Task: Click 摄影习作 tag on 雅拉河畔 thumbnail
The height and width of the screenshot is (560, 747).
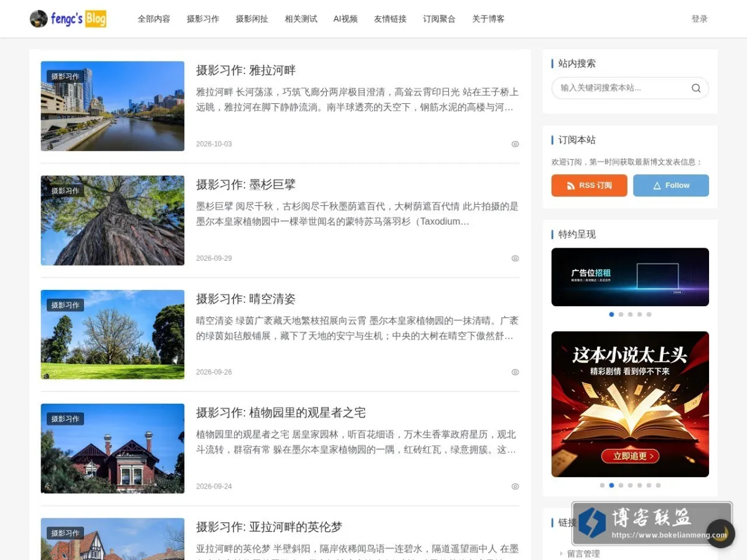Action: (65, 77)
